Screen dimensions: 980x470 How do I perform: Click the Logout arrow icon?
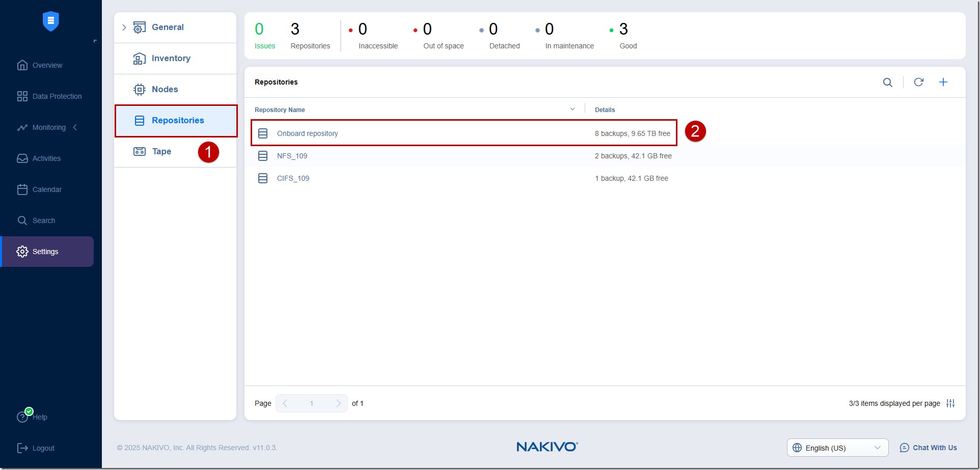(22, 448)
